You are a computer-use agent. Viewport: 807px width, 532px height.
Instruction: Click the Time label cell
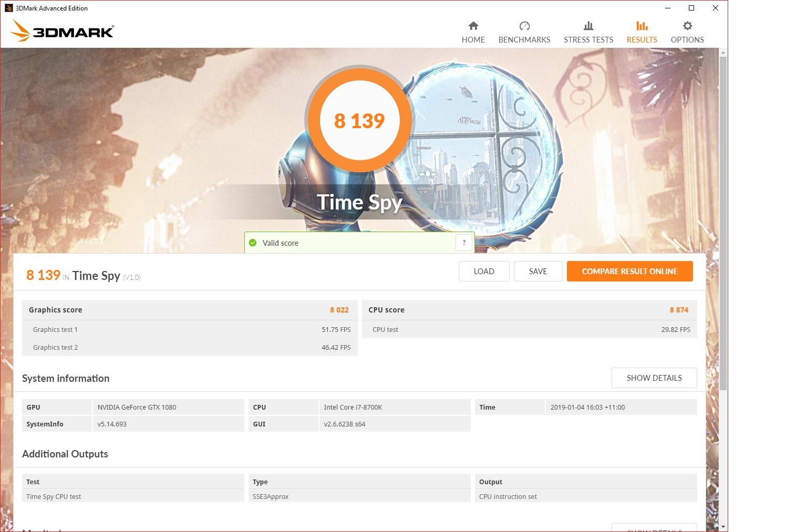point(510,407)
